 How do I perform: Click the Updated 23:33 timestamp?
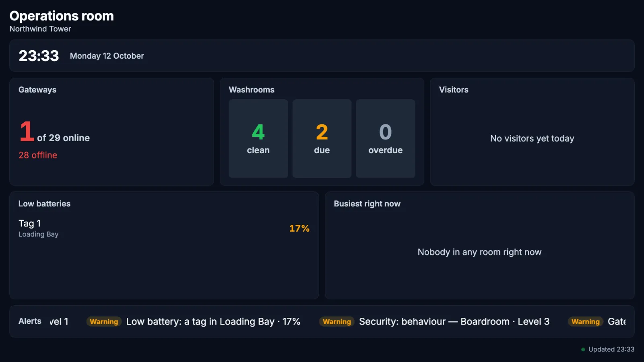[611, 349]
